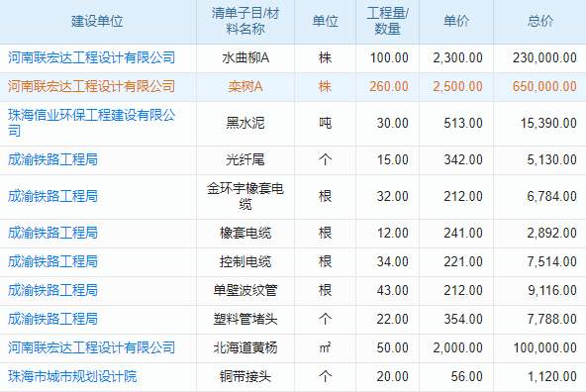Open 珠海信业环保工程建设有限公司 link
The width and height of the screenshot is (586, 392).
point(91,123)
